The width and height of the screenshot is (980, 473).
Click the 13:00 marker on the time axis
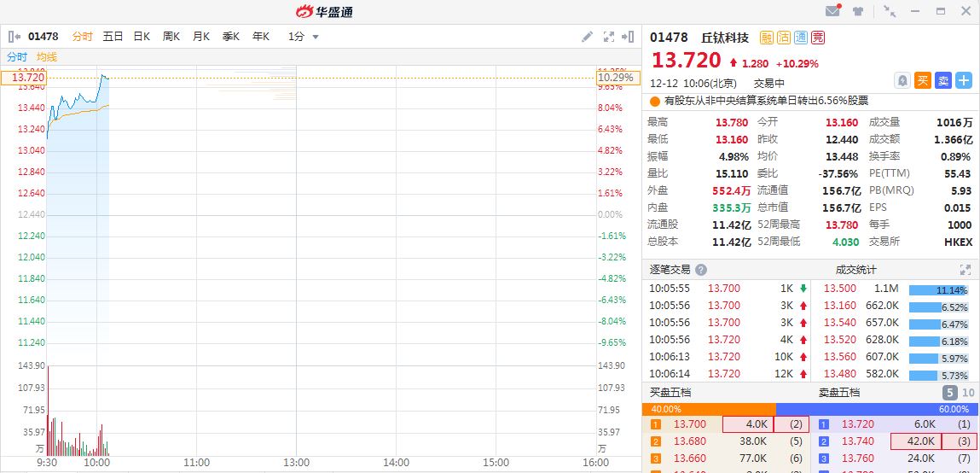tap(296, 463)
